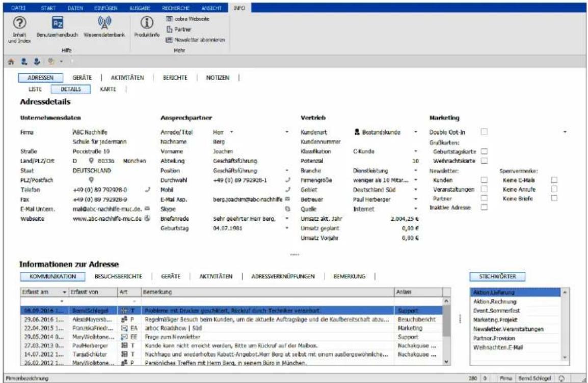The width and height of the screenshot is (588, 383).
Task: Switch to KARTE sub tab
Action: [108, 89]
